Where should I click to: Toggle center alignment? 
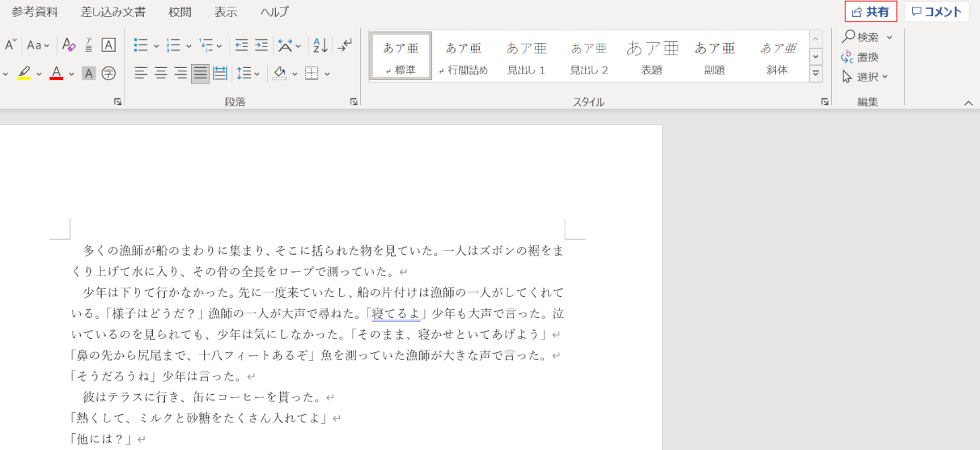coord(160,73)
